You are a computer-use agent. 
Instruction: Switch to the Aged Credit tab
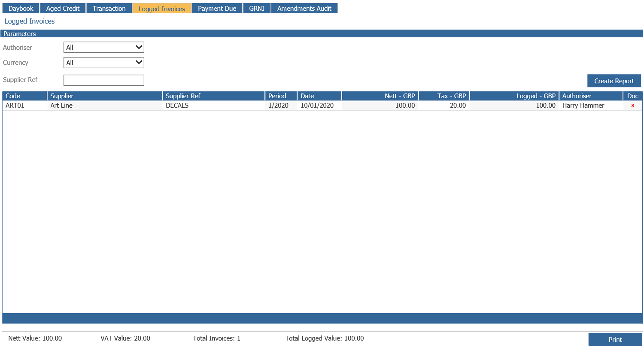[63, 8]
